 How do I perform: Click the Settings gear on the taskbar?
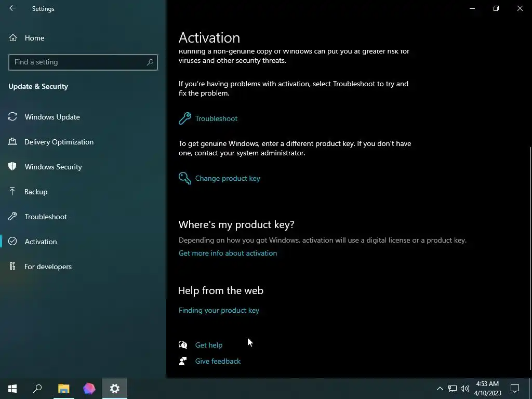point(115,389)
